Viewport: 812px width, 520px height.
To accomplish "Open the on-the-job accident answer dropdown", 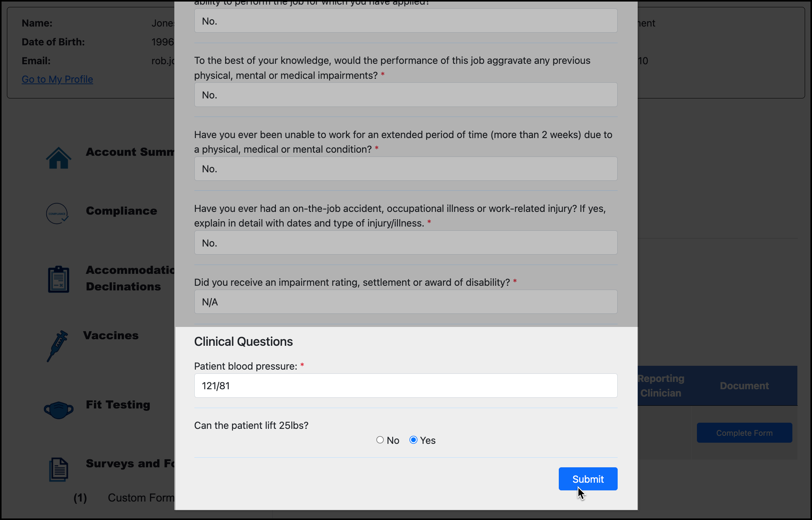I will click(405, 242).
